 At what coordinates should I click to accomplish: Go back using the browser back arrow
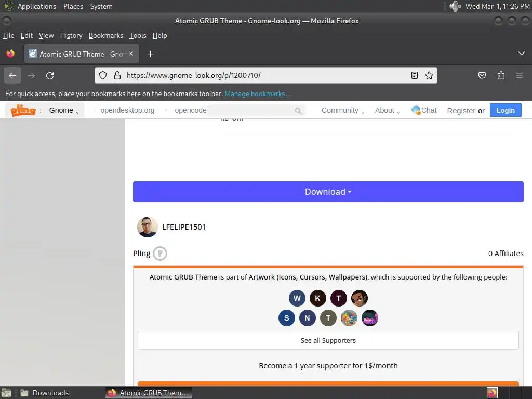point(12,76)
